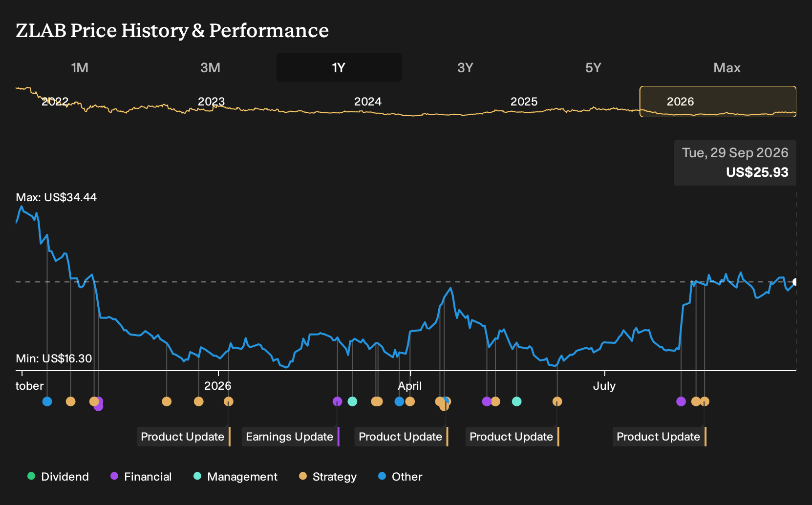
Task: Click the ZLAB Price History & Performance title
Action: coord(172,30)
